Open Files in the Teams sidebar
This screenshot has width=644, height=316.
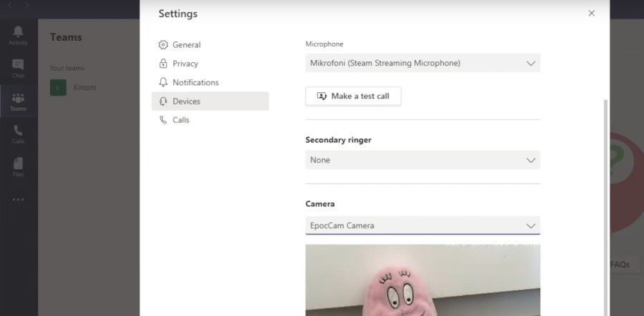(x=18, y=167)
